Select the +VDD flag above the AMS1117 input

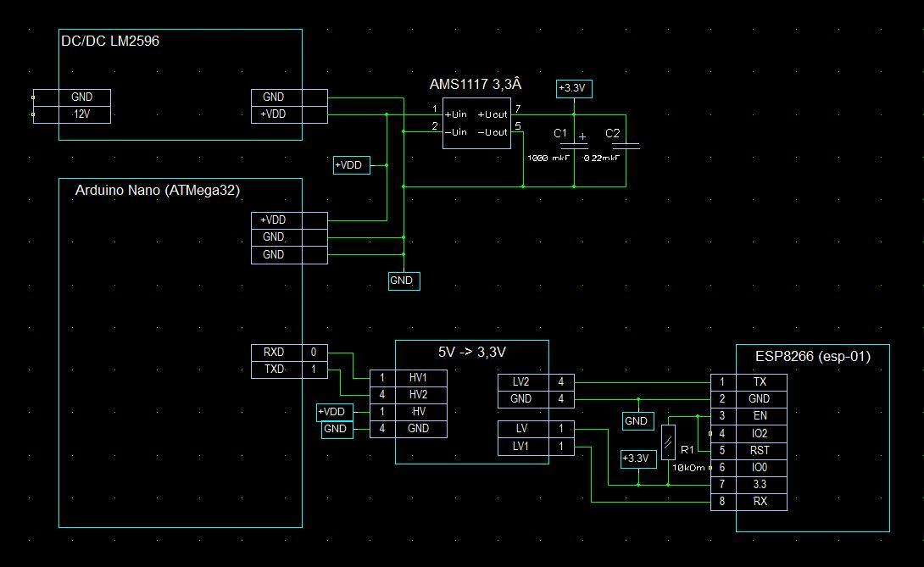pyautogui.click(x=352, y=165)
